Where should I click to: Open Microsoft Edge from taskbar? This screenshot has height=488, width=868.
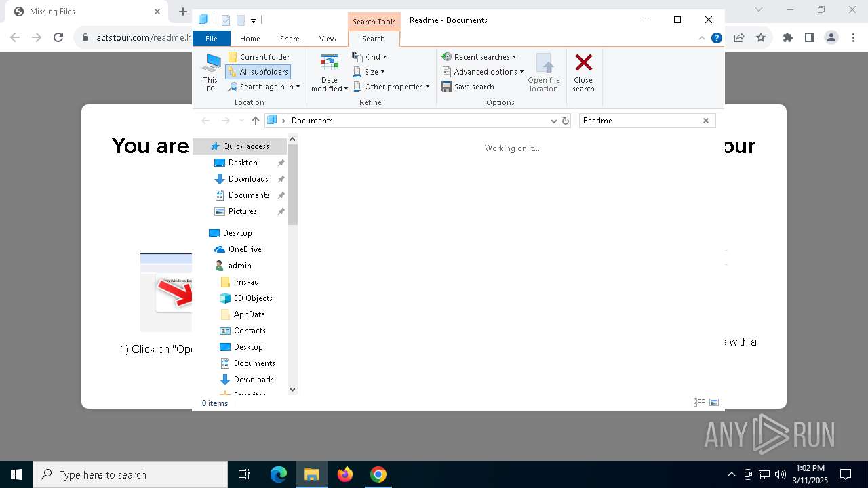tap(279, 474)
